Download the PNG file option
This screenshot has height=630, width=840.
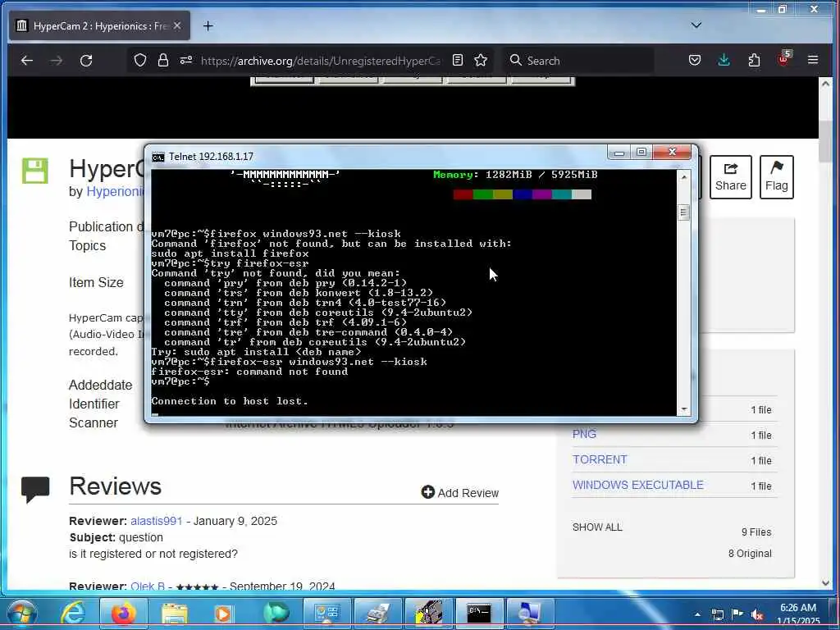[584, 434]
